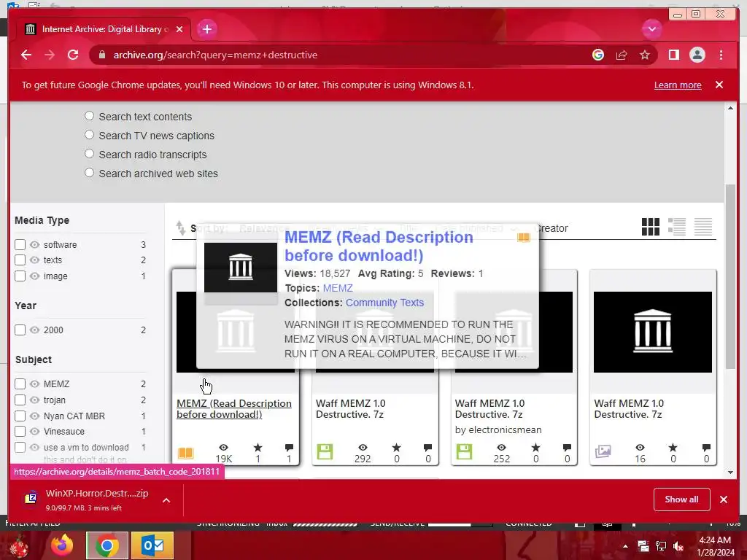
Task: Click software floppy icon on 292-view card
Action: coord(325,451)
